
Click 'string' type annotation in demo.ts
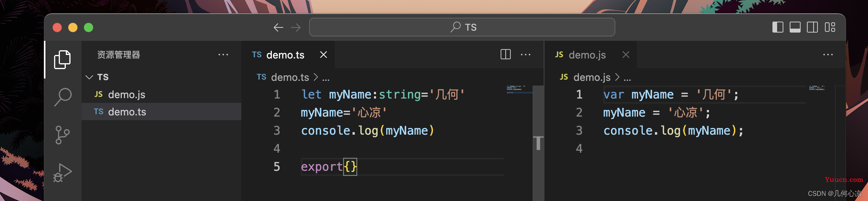[400, 95]
